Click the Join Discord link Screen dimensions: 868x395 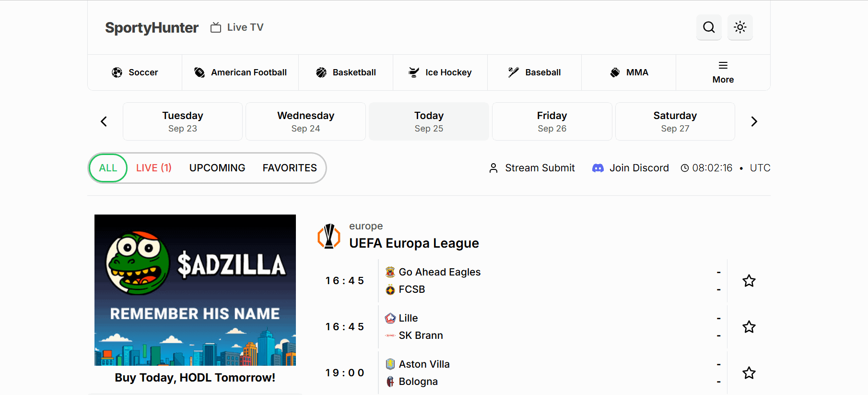631,168
